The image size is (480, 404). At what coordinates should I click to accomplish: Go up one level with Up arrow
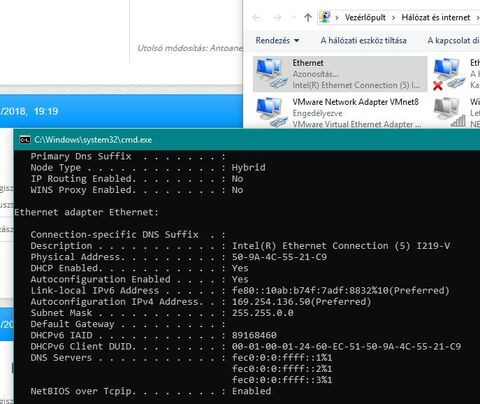click(x=308, y=17)
